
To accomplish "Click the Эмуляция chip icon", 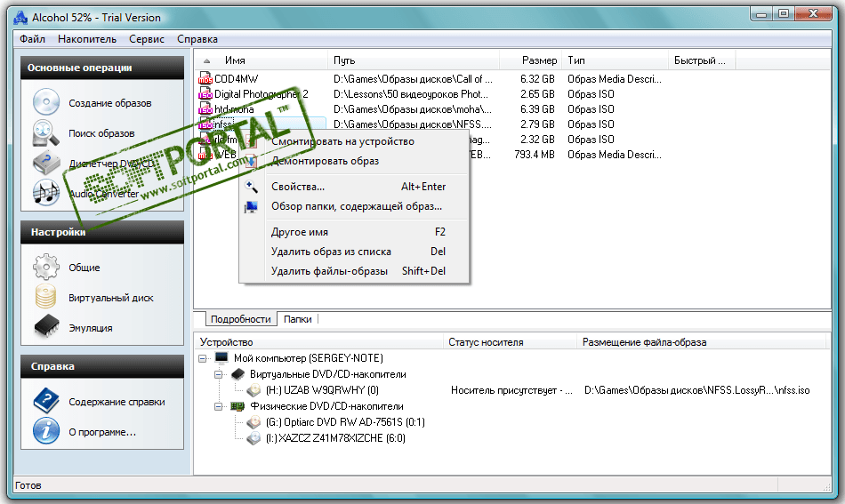I will pyautogui.click(x=46, y=328).
